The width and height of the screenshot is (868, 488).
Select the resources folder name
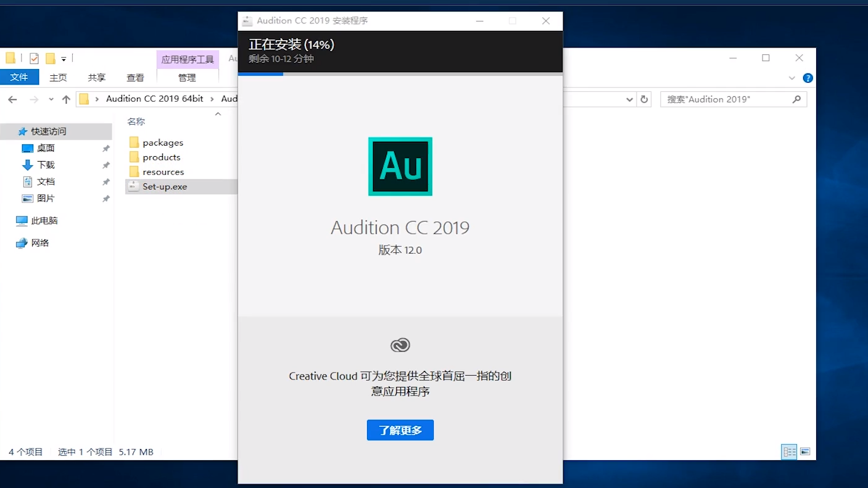[163, 172]
